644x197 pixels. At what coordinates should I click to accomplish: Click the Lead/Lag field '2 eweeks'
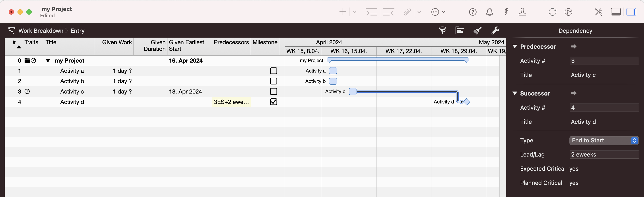(x=604, y=155)
